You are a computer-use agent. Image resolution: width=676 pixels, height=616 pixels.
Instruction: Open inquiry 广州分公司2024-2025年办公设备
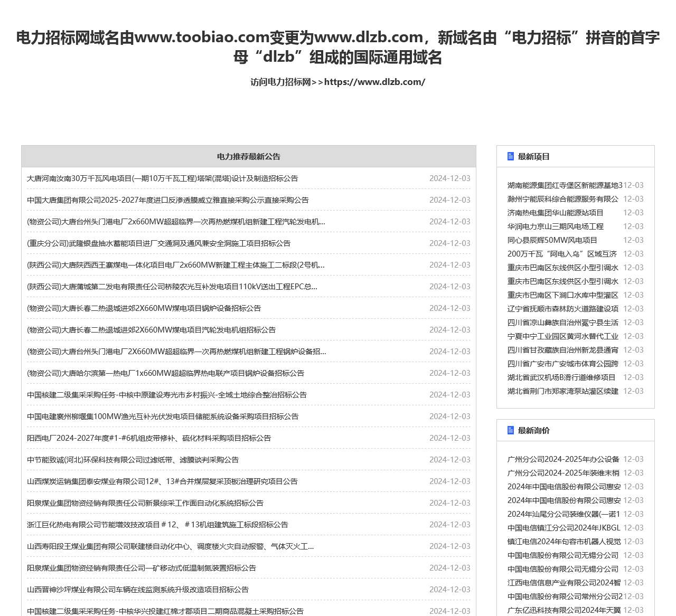pos(564,459)
